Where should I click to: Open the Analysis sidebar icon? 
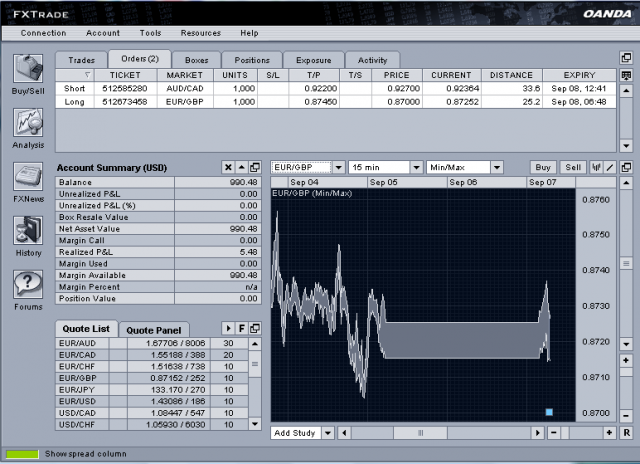28,122
